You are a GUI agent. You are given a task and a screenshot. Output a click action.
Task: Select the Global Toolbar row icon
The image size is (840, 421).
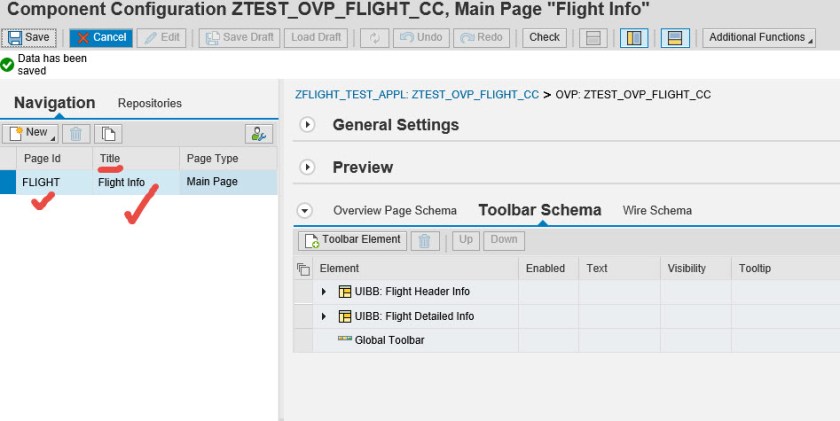coord(345,340)
